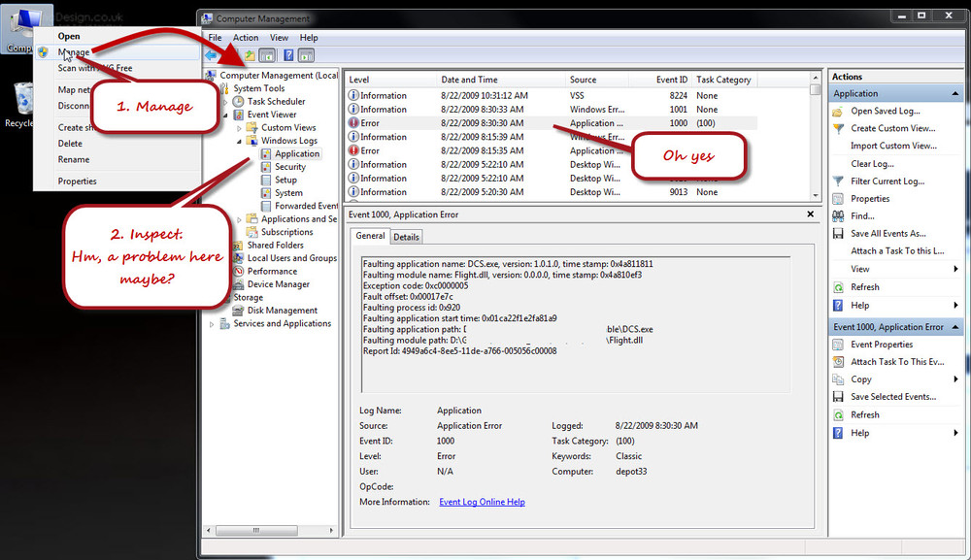Select the Task Scheduler clock icon

pyautogui.click(x=239, y=102)
